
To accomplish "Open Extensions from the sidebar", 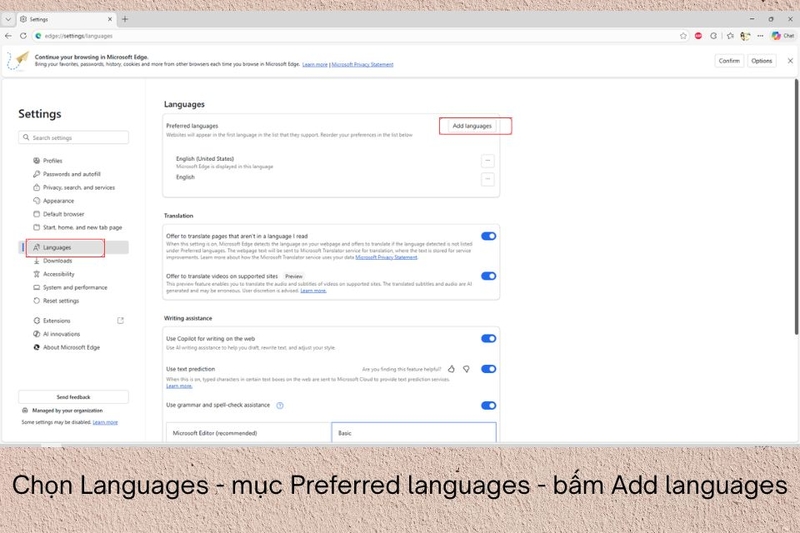I will (x=56, y=321).
